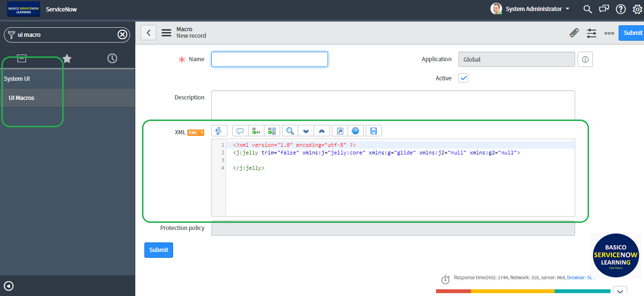Click the Find Previous up-chevron icon

point(322,131)
